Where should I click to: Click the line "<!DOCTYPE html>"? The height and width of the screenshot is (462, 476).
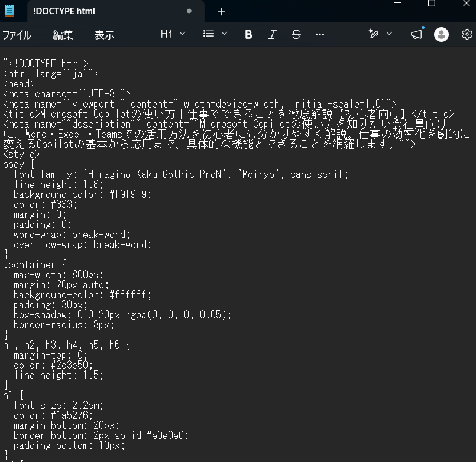click(x=46, y=64)
